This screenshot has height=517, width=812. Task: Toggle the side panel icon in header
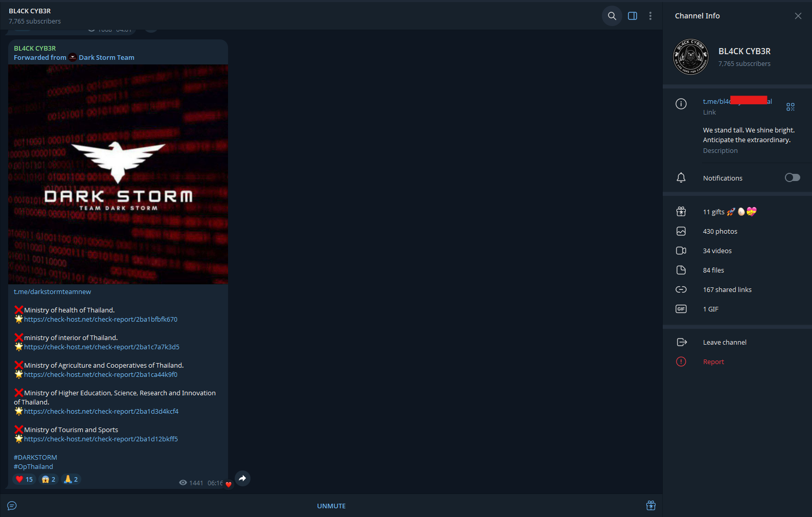pos(633,16)
